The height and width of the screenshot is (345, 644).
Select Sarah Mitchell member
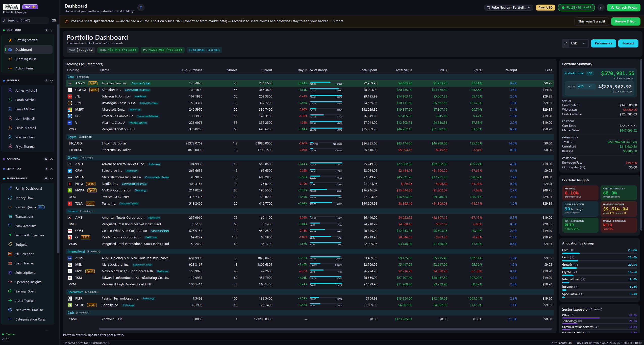28,100
